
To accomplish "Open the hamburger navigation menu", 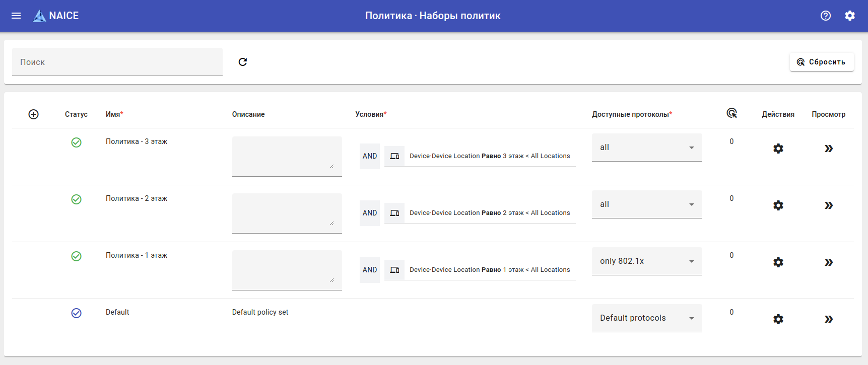I will 16,16.
